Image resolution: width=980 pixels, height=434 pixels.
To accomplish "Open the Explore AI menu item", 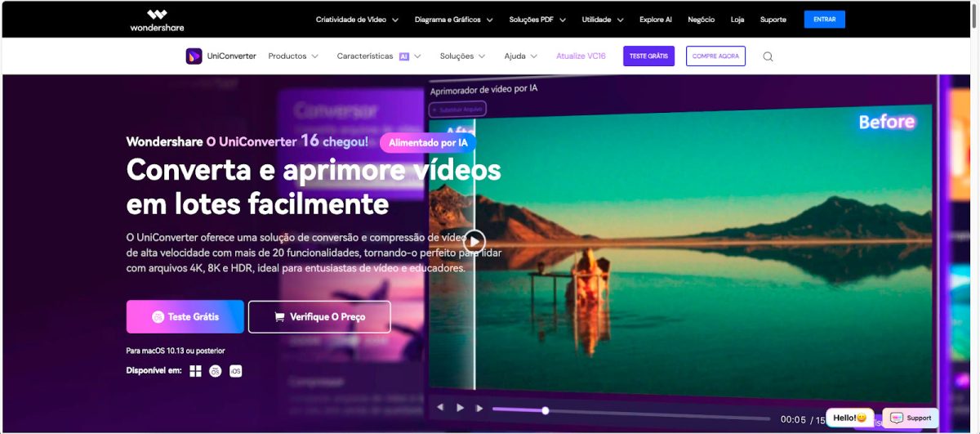I will pyautogui.click(x=656, y=20).
